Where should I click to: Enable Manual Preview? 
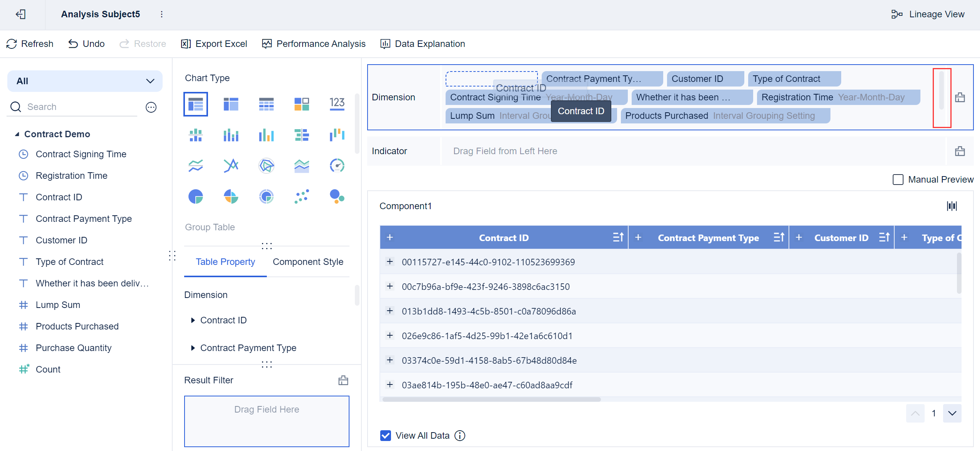tap(898, 179)
